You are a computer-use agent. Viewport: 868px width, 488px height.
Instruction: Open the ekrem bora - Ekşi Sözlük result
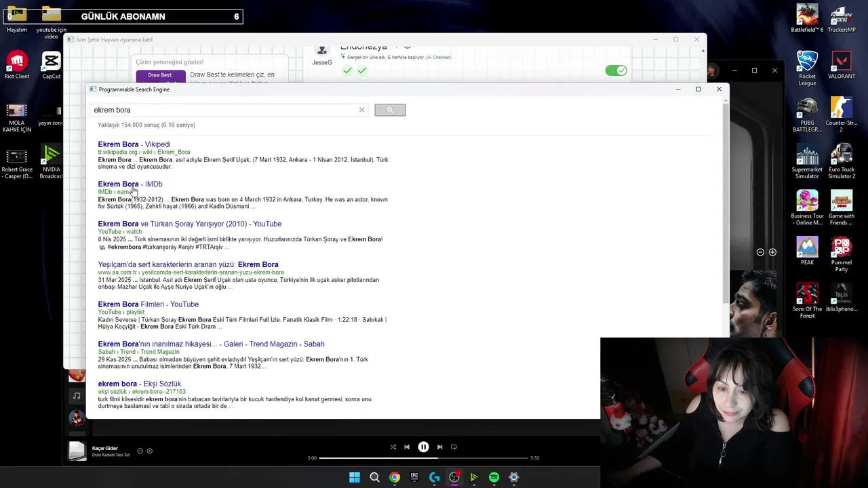point(139,384)
